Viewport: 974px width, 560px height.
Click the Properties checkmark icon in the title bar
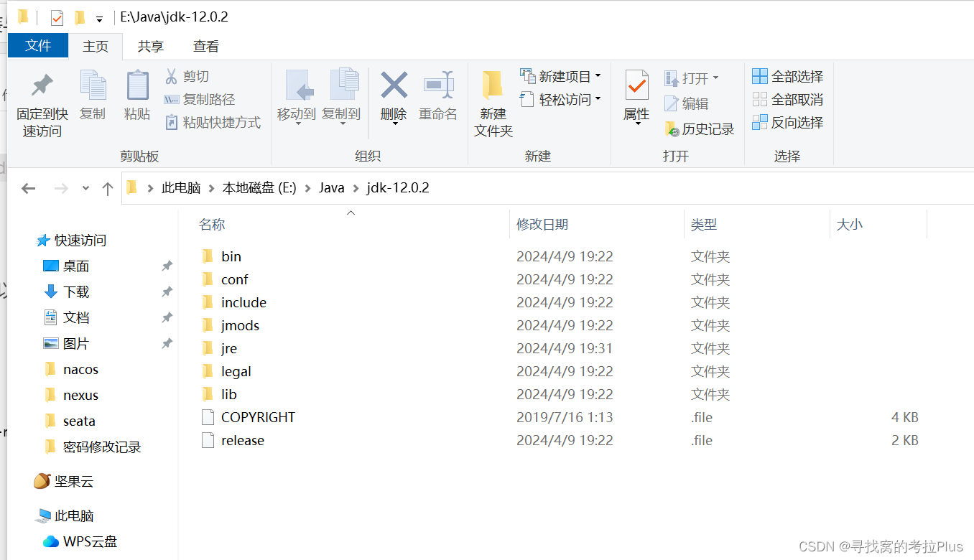[57, 18]
